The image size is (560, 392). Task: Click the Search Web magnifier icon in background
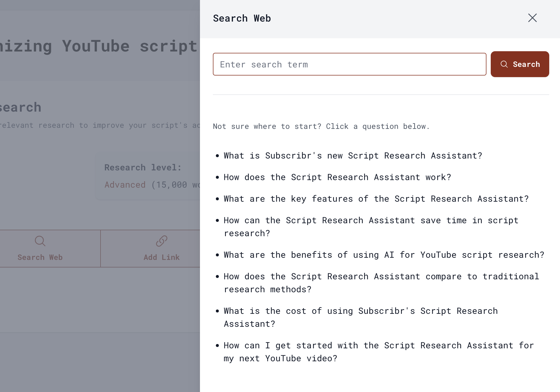point(40,241)
